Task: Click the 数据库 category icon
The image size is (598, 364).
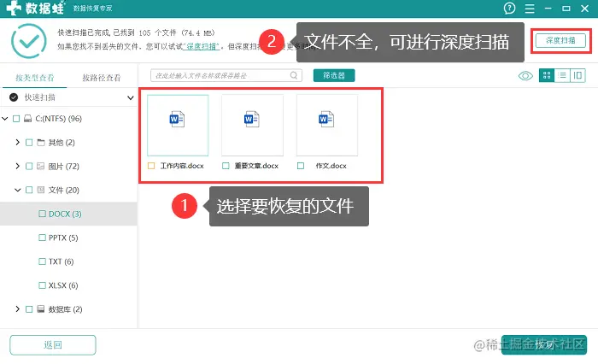Action: pyautogui.click(x=40, y=309)
